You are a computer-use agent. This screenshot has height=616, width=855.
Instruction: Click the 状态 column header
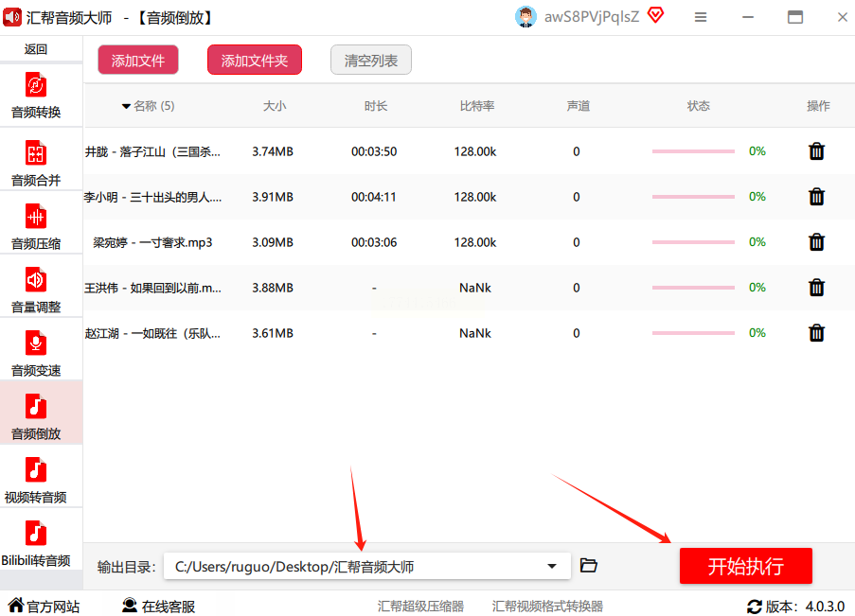(698, 106)
